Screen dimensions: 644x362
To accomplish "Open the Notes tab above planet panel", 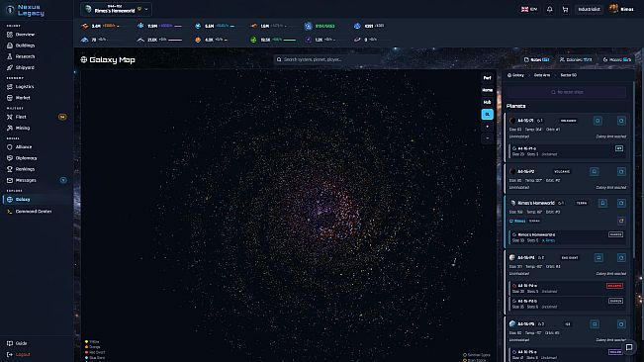I will 536,60.
